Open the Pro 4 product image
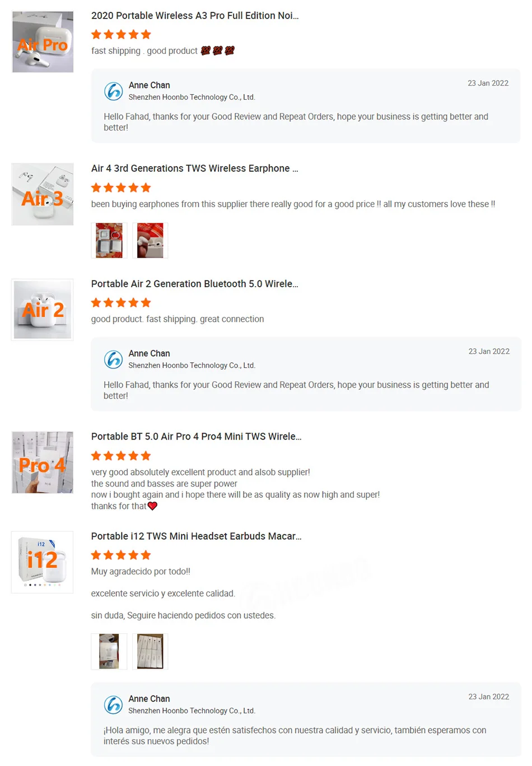Image resolution: width=532 pixels, height=766 pixels. [x=43, y=463]
